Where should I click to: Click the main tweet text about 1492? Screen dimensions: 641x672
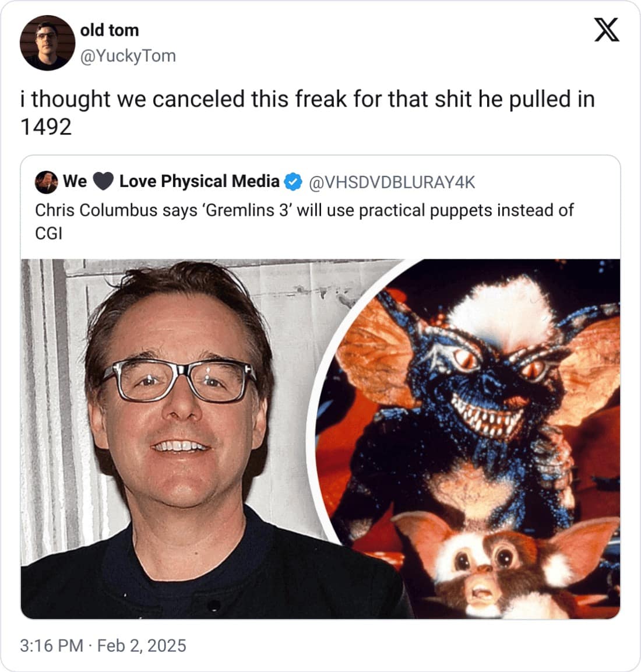(x=307, y=112)
